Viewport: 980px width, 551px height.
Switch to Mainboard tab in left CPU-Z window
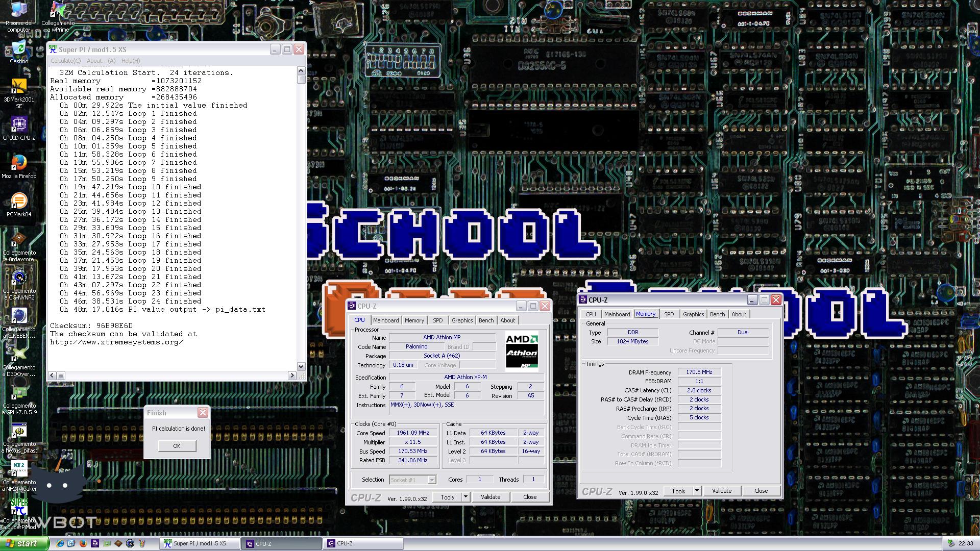click(x=386, y=320)
